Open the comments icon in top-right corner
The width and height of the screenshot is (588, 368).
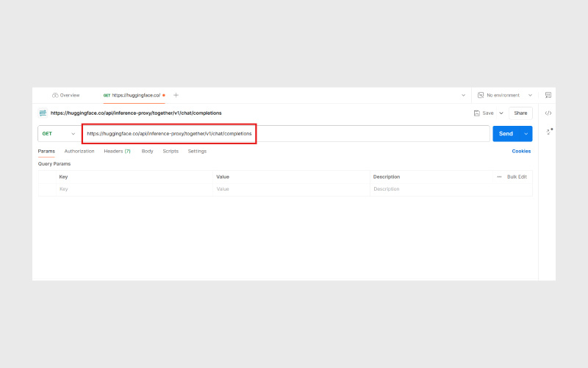click(x=548, y=95)
